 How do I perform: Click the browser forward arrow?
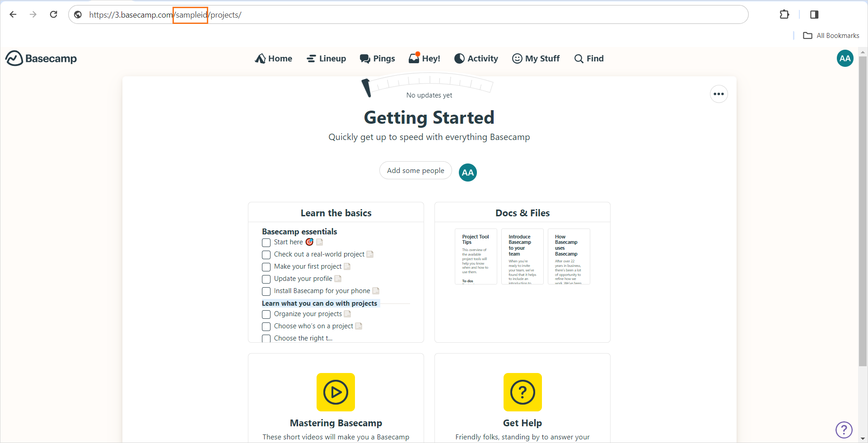coord(33,14)
